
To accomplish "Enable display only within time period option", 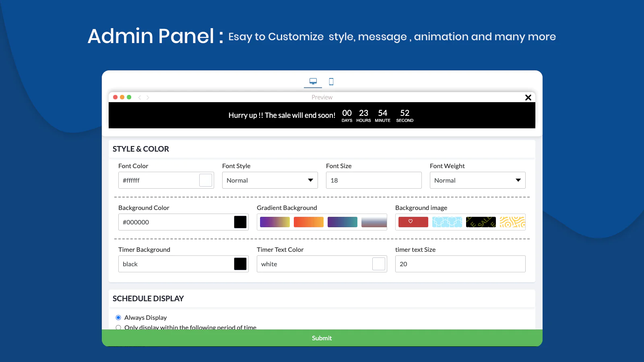I will 118,327.
